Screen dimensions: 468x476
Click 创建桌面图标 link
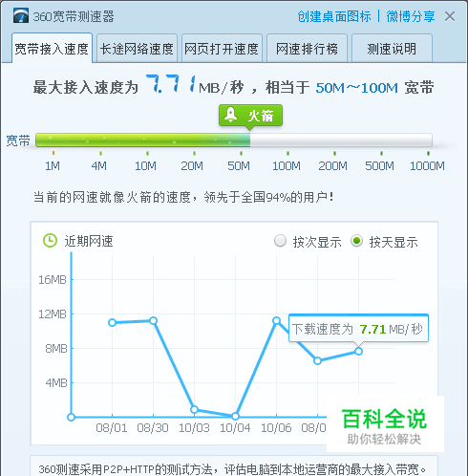click(334, 16)
